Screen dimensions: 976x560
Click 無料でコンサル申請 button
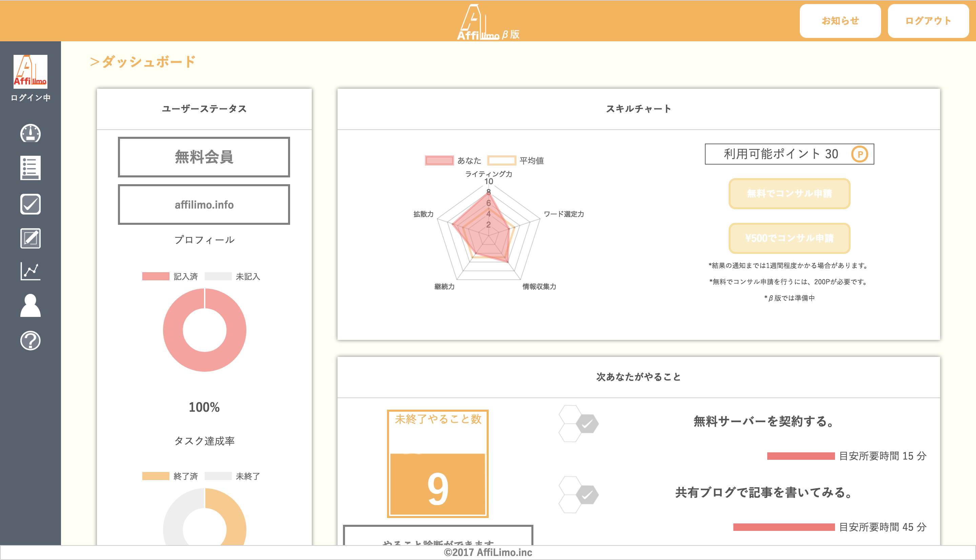[x=789, y=193]
